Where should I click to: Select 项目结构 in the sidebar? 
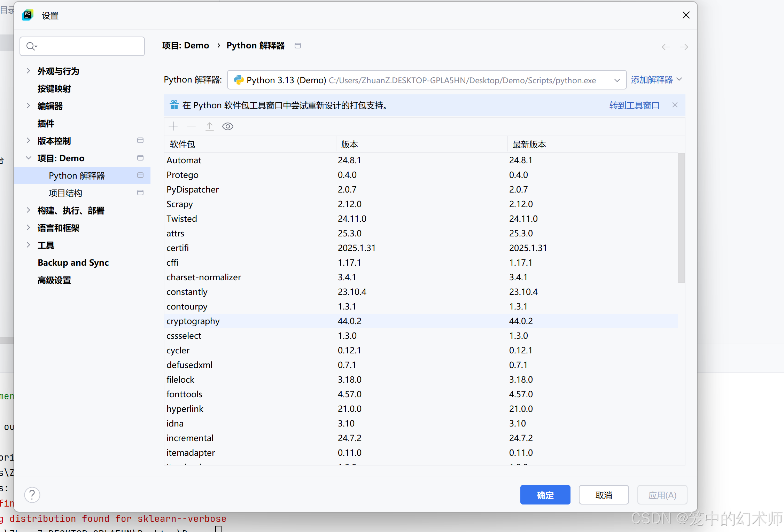pos(65,193)
